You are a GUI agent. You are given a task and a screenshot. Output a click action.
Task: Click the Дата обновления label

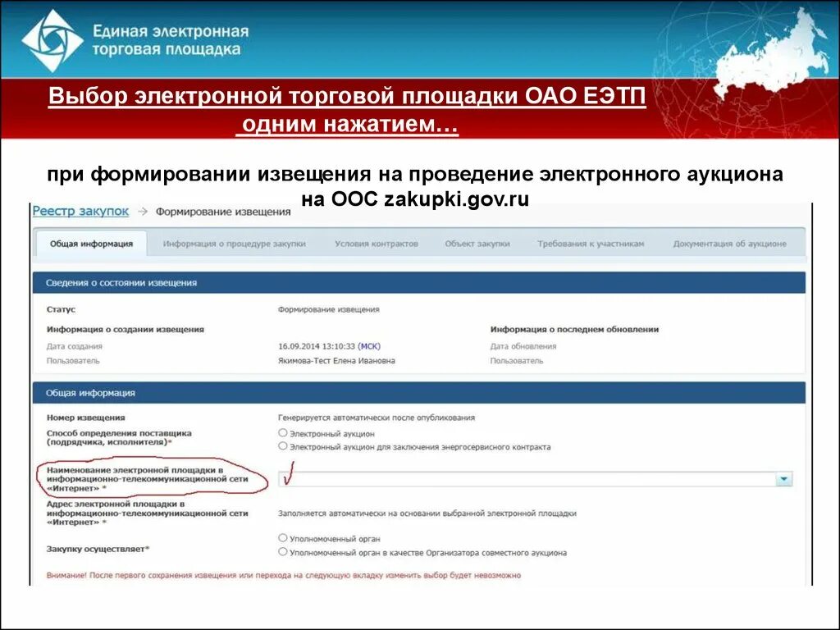click(x=523, y=347)
